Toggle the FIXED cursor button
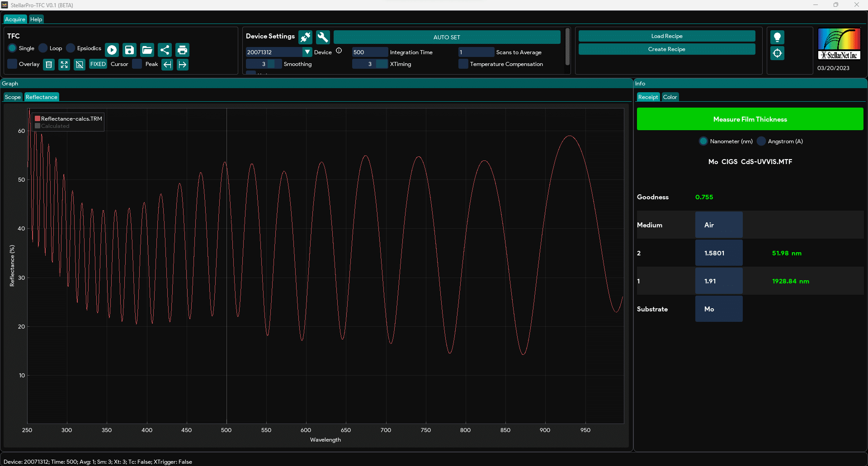Screen dimensions: 868x466 tap(98, 64)
